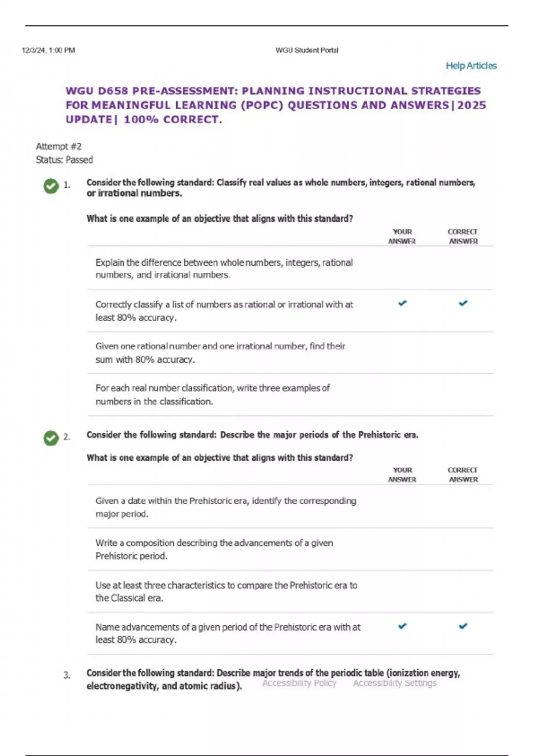
Task: Click the green check icon beside question 2
Action: click(51, 438)
